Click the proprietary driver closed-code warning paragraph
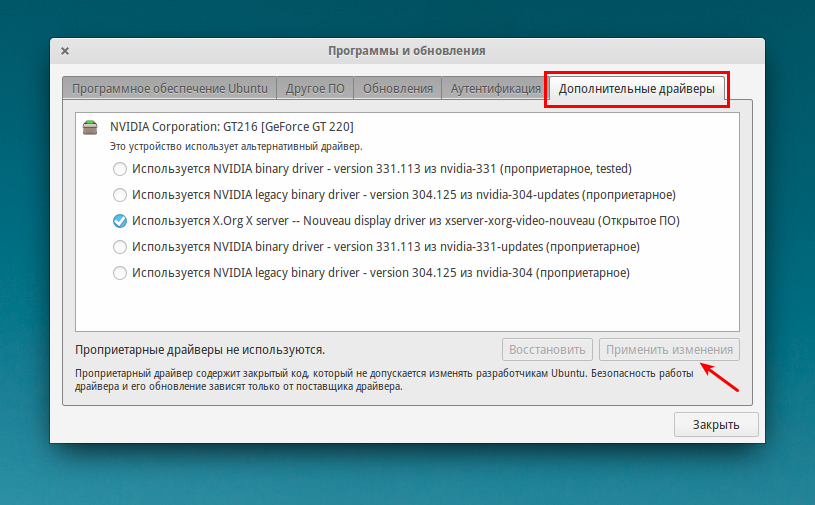Screen dimensions: 815x505 coord(384,380)
